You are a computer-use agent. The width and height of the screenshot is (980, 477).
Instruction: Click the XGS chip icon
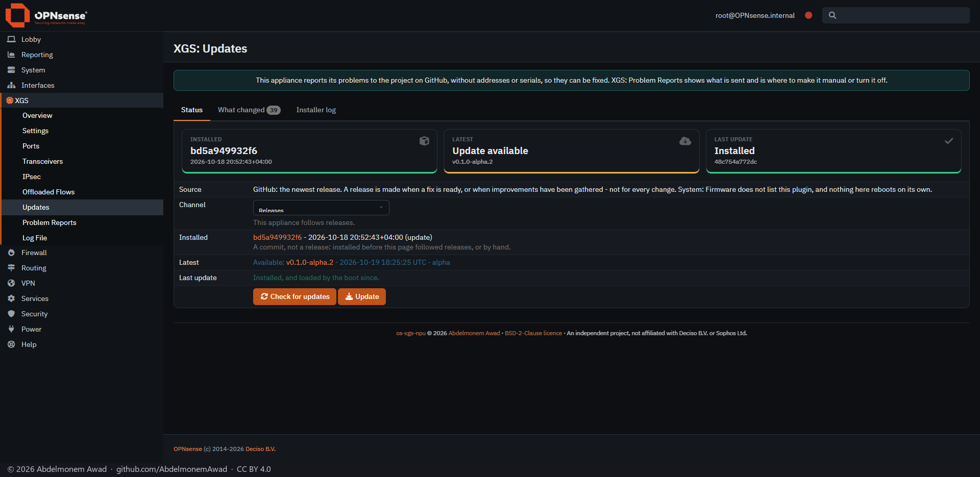point(10,101)
